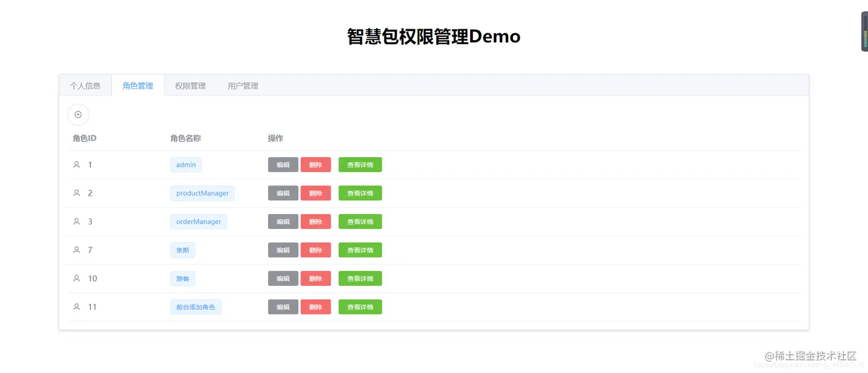The height and width of the screenshot is (373, 868).
Task: Delete the orderManager role
Action: 316,222
